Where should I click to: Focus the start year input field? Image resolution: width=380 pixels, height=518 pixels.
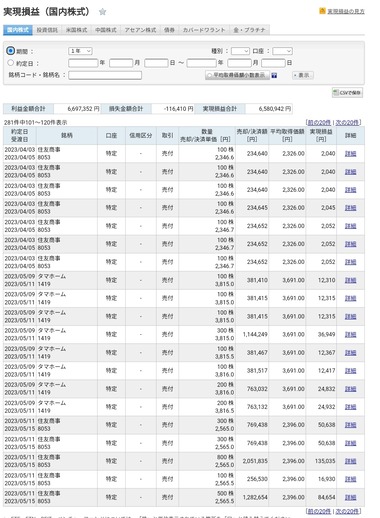coord(83,63)
